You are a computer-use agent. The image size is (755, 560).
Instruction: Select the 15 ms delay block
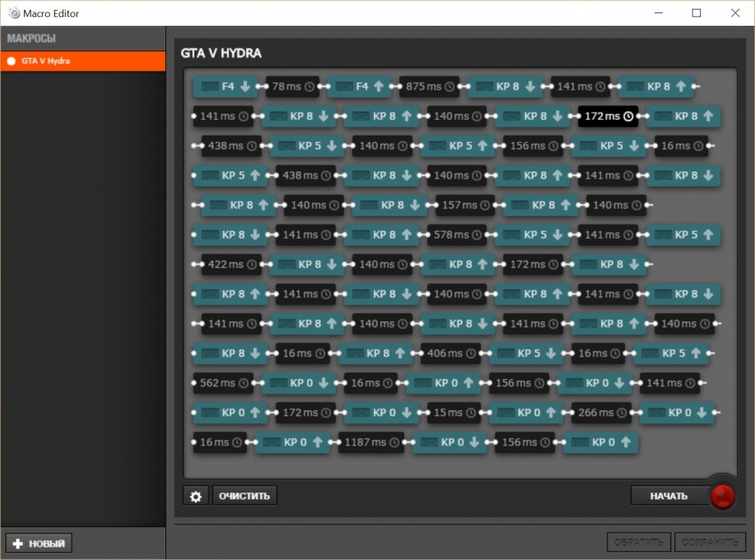pyautogui.click(x=454, y=413)
